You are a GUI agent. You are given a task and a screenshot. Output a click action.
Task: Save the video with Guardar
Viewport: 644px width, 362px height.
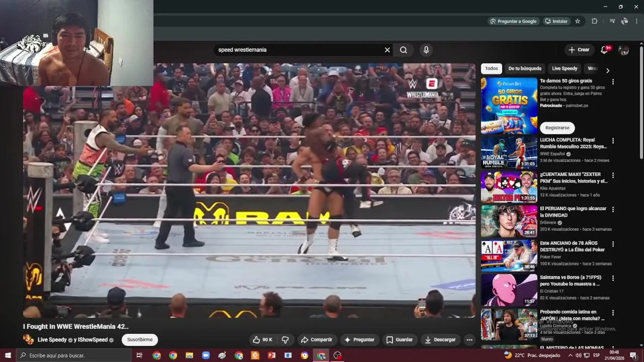(399, 340)
